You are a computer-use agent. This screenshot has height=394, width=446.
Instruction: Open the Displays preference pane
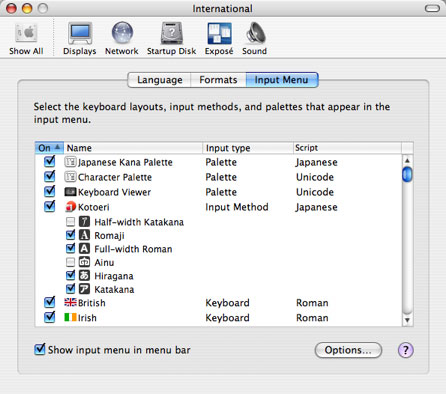click(80, 39)
